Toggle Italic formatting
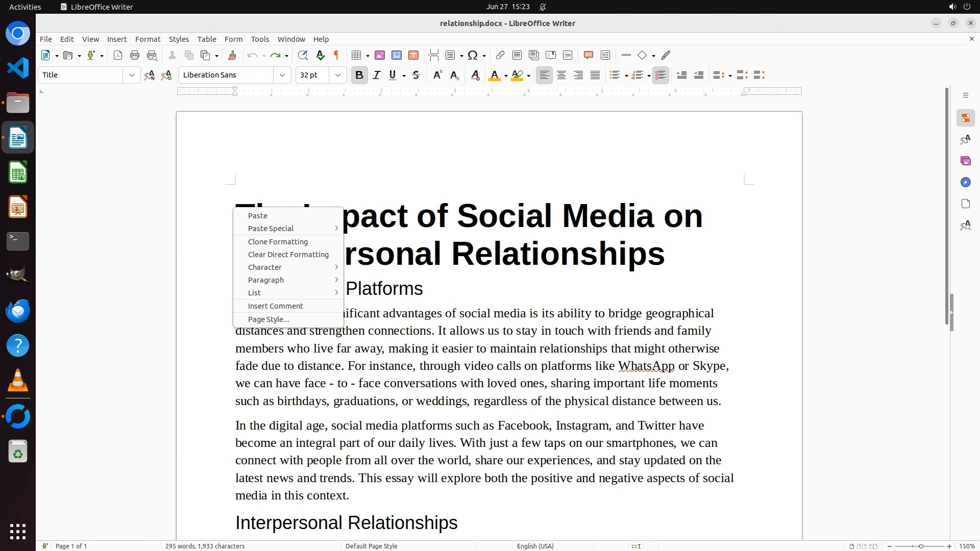980x551 pixels. pos(377,76)
